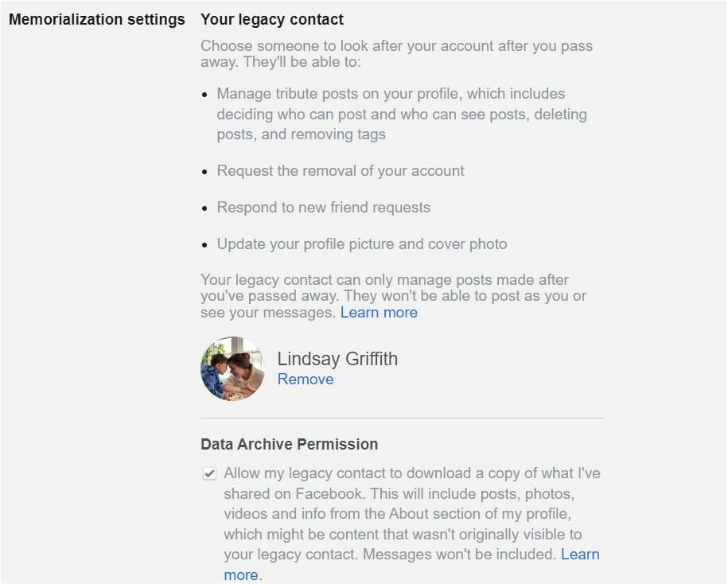Click the bullet beside 'Request the removal'
Screen dimensions: 728x584
pyautogui.click(x=205, y=172)
